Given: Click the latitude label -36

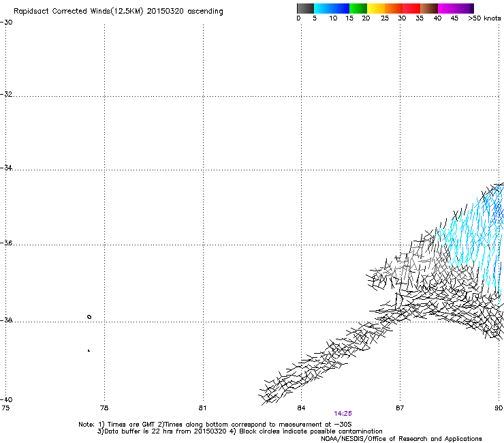Looking at the screenshot, I should 6,243.
